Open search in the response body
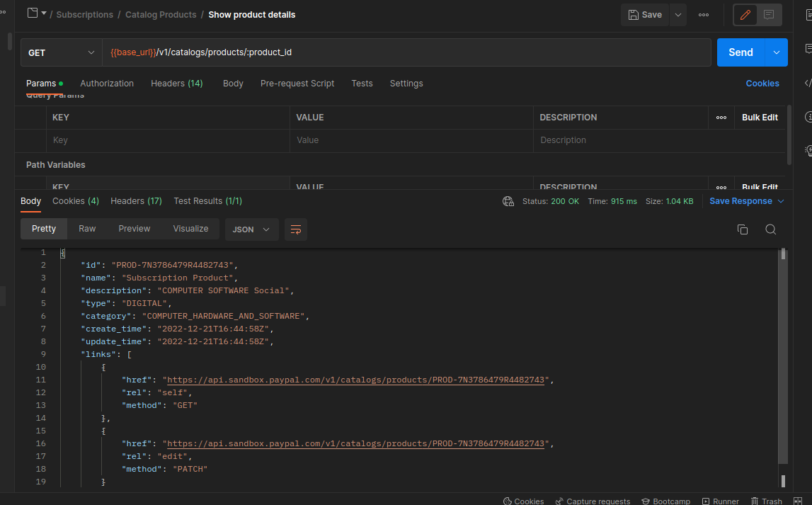This screenshot has width=812, height=505. 770,229
